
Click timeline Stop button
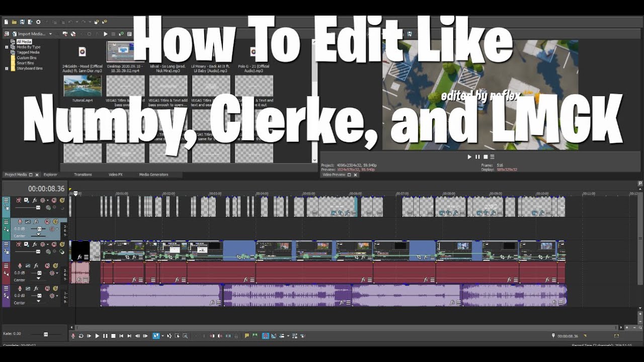(113, 336)
